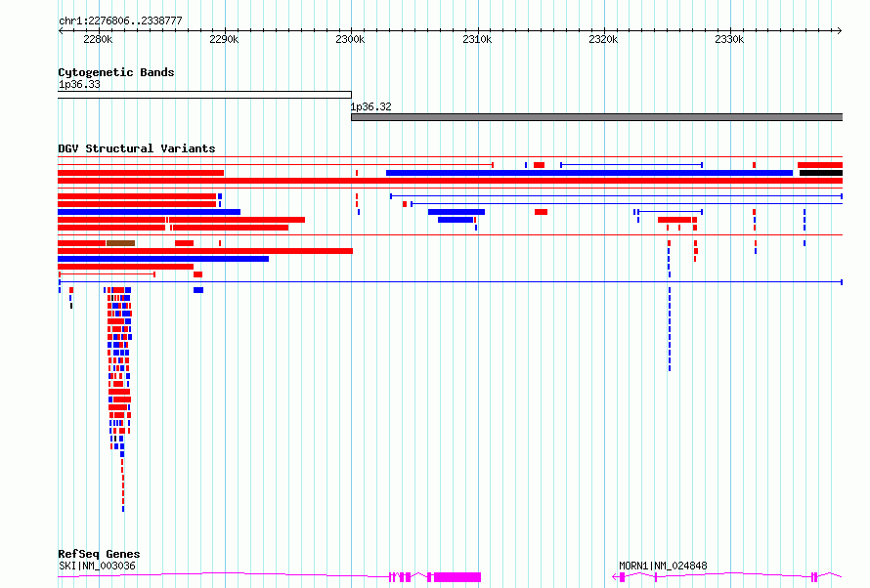Click the white 1p36.33 cytogenetic band bar
This screenshot has width=870, height=588.
click(x=204, y=95)
